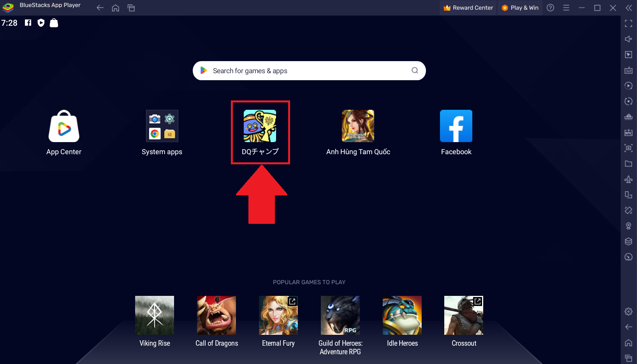
Task: Take a screenshot with sidebar camera icon
Action: click(x=628, y=148)
